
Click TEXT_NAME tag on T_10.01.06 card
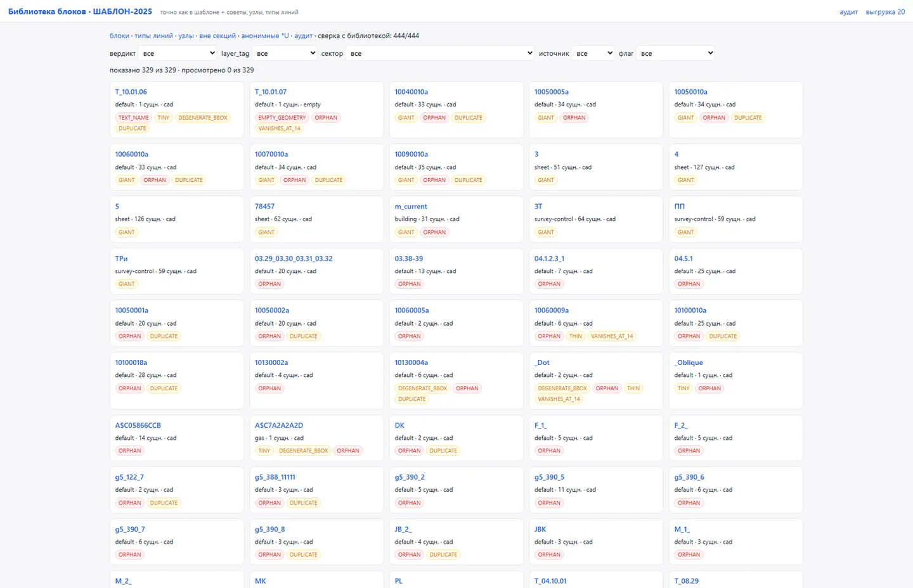133,118
